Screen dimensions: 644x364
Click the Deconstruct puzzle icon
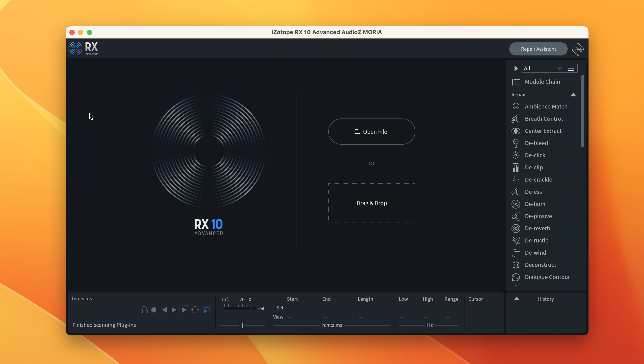coord(515,265)
